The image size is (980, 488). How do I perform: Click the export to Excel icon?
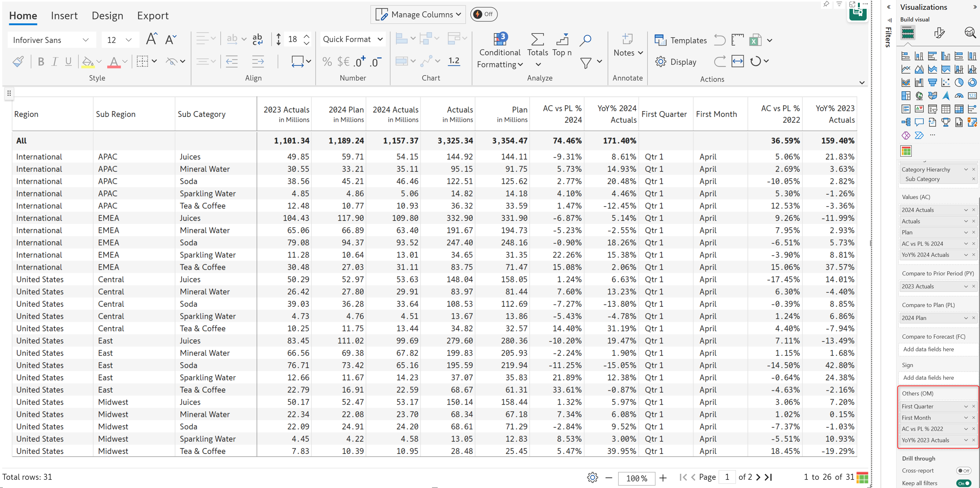click(755, 40)
